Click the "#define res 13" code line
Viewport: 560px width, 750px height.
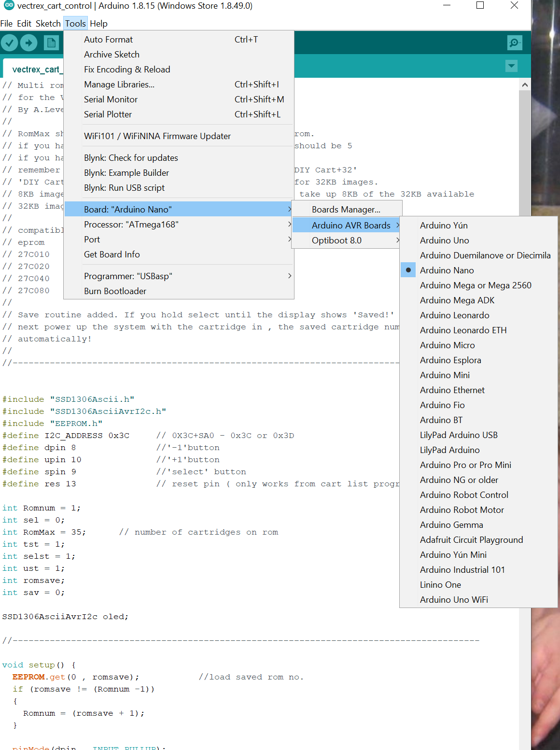(39, 484)
